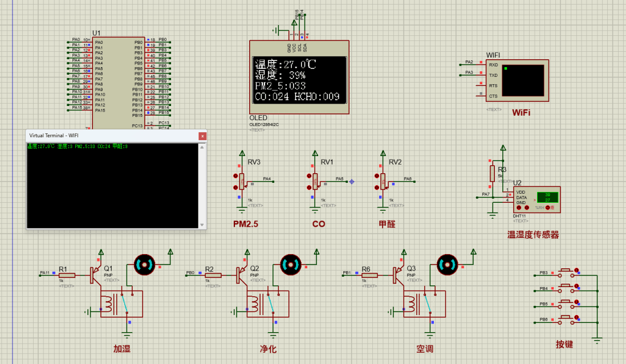Toggle the red actuator on PB6 button
The image size is (626, 364).
[577, 317]
